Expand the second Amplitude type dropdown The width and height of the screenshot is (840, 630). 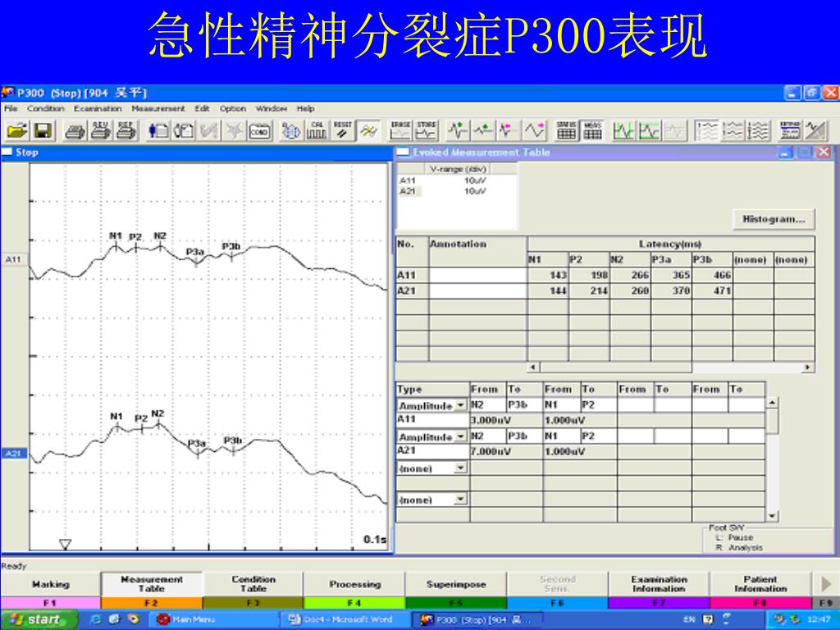click(461, 436)
